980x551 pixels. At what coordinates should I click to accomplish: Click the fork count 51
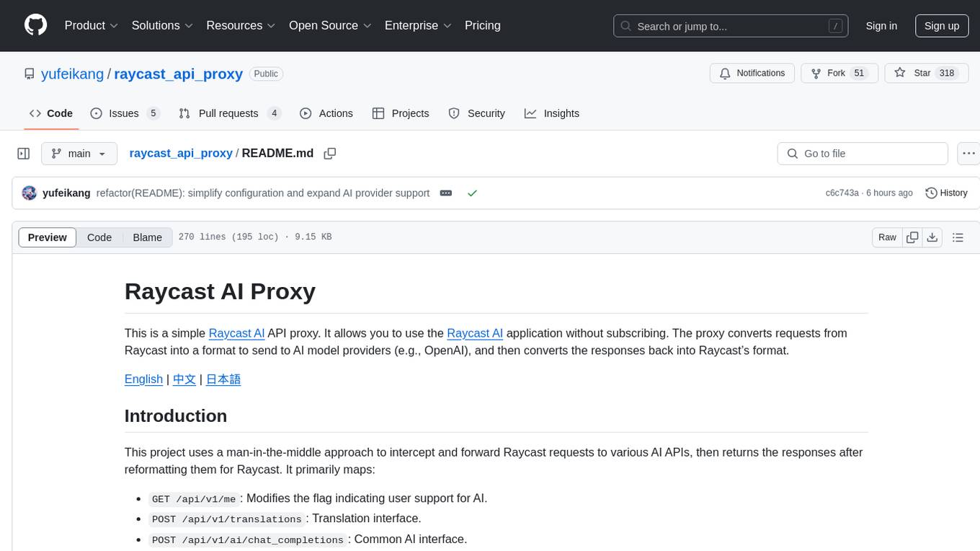pos(858,73)
